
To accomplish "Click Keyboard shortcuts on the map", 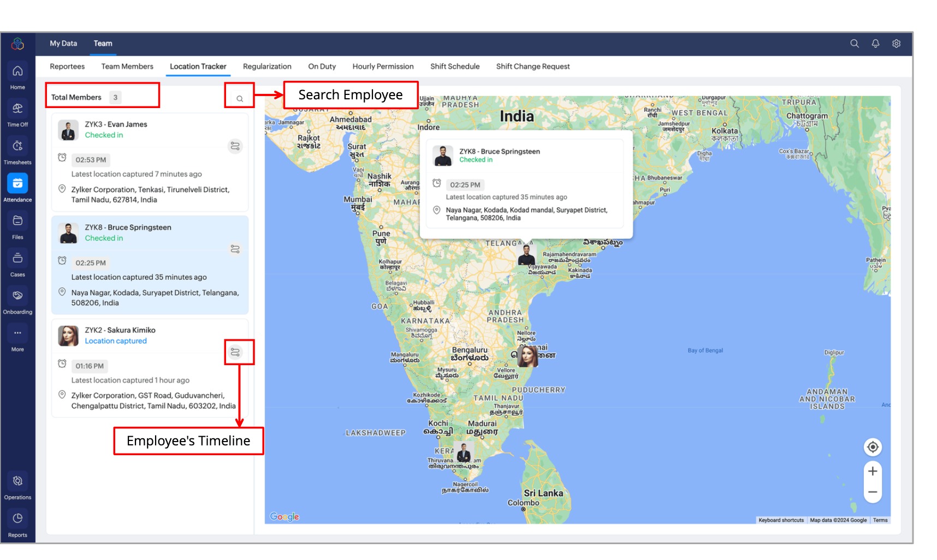I will point(781,520).
